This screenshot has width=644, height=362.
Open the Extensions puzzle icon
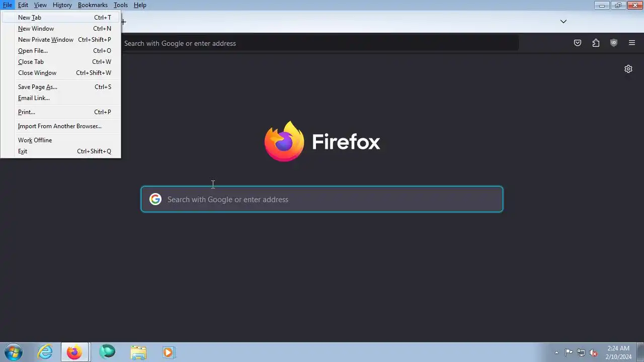tap(596, 43)
